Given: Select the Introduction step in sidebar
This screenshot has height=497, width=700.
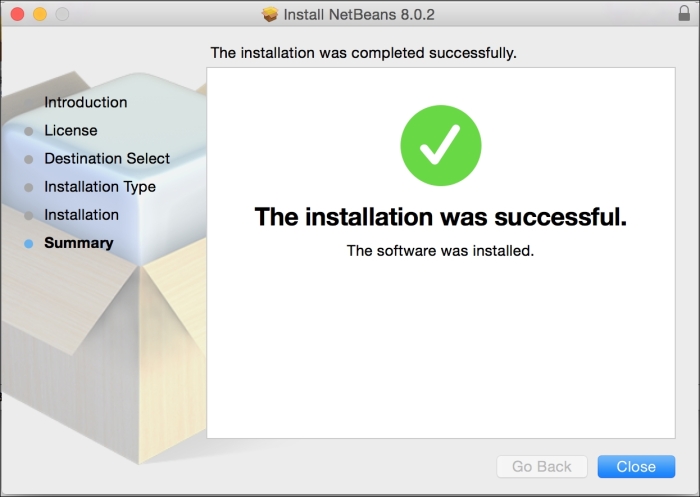Looking at the screenshot, I should (86, 102).
